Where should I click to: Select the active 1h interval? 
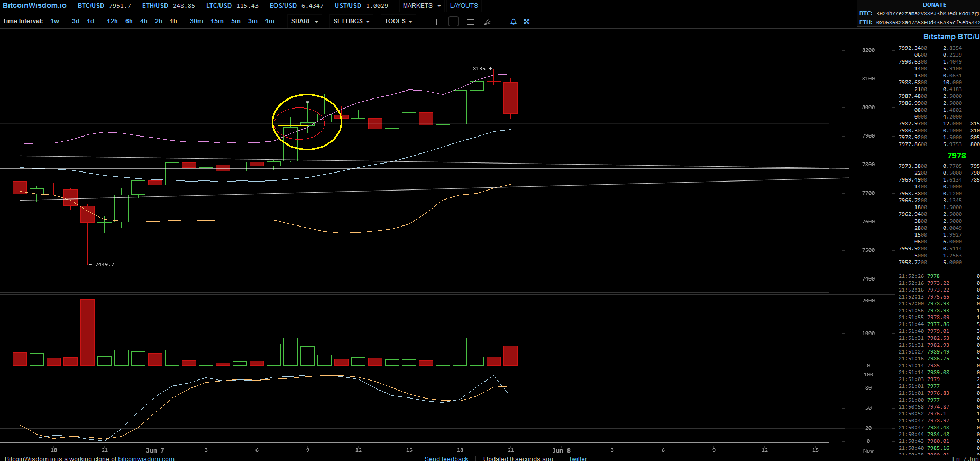(x=173, y=21)
